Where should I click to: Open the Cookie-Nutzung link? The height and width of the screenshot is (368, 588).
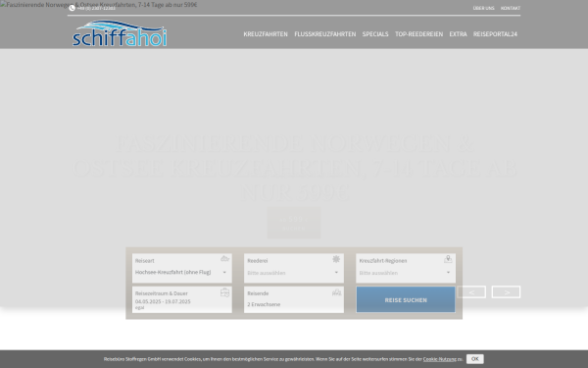point(439,359)
